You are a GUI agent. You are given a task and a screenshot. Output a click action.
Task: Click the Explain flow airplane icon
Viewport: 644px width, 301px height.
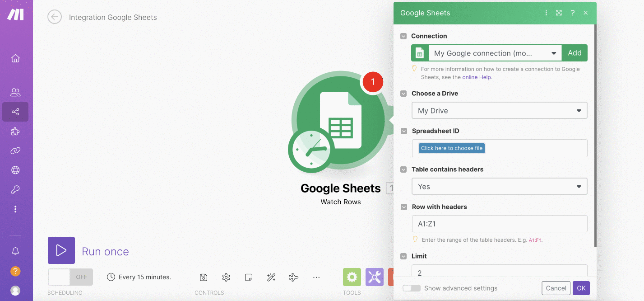click(294, 277)
